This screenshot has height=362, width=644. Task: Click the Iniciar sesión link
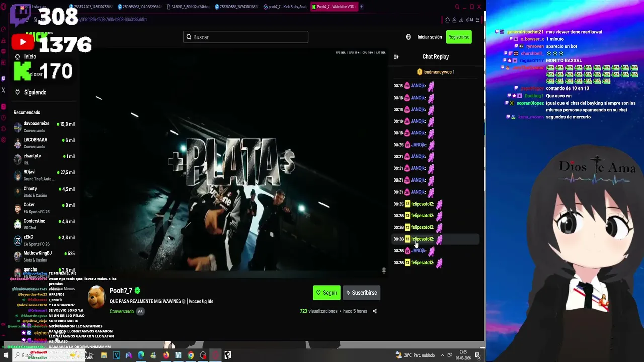point(430,37)
